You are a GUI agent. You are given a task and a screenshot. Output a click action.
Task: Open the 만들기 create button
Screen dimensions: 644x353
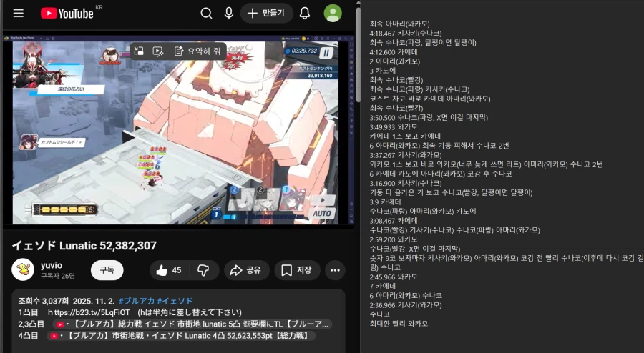click(267, 13)
